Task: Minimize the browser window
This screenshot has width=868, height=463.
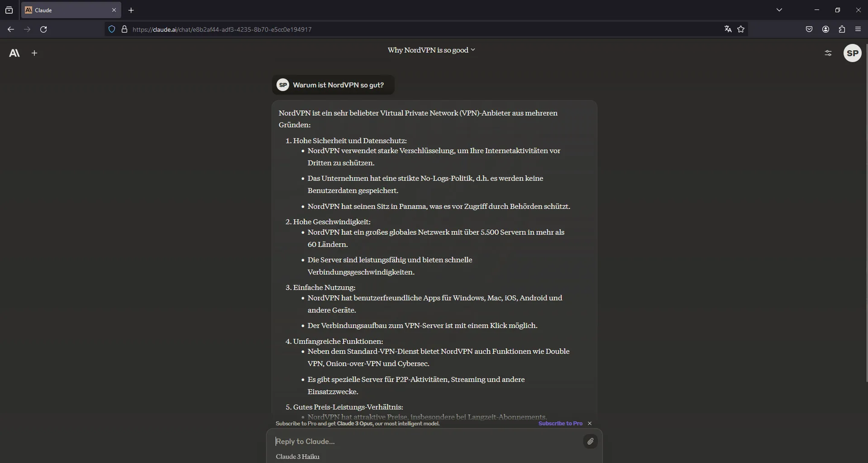Action: pyautogui.click(x=817, y=10)
